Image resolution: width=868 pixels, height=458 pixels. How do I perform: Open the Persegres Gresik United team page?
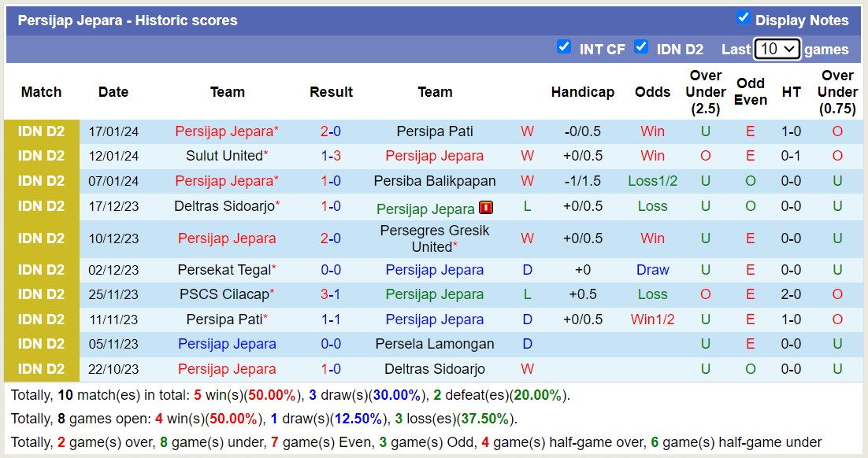(436, 238)
